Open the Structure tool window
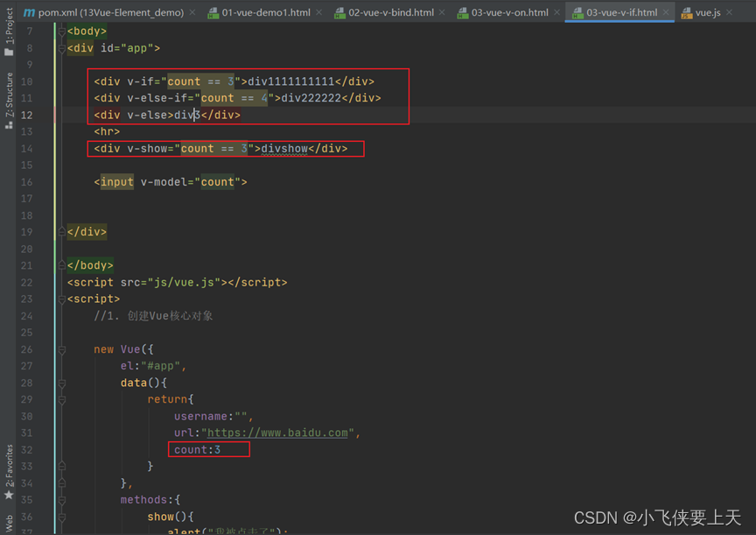 [9, 101]
